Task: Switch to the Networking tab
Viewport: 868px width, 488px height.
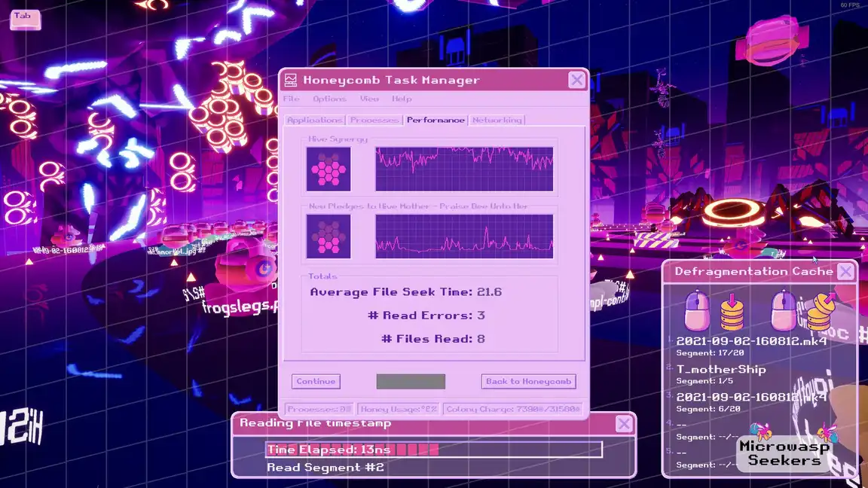Action: [497, 120]
